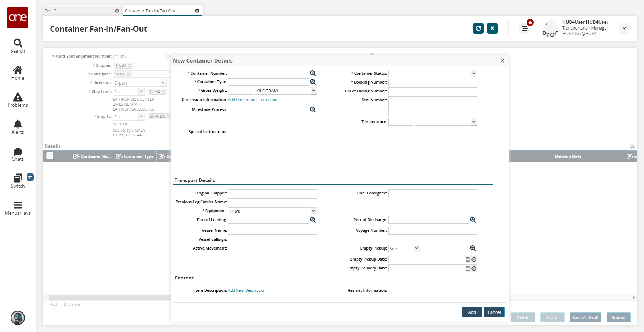Click the refresh icon in page header
644x332 pixels.
[x=478, y=28]
